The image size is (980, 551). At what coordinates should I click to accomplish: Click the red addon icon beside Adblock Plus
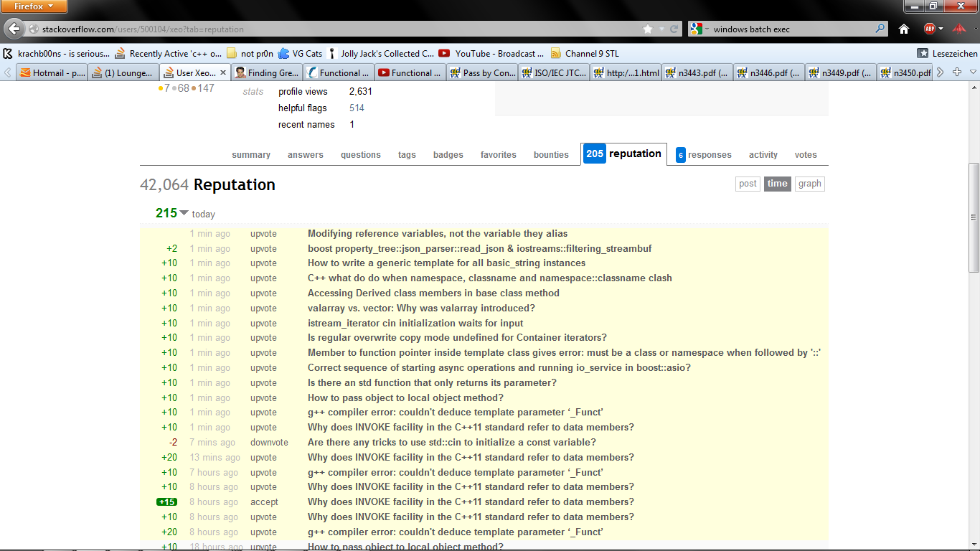pos(960,29)
